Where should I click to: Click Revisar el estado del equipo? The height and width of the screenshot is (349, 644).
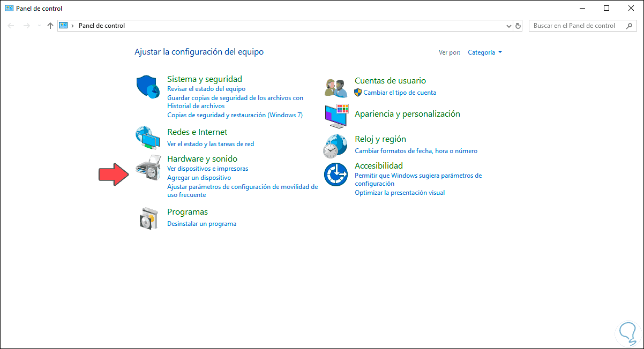pos(206,89)
